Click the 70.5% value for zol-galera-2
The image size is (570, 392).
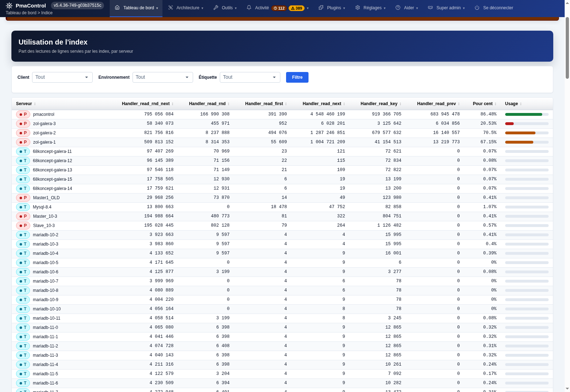point(490,133)
